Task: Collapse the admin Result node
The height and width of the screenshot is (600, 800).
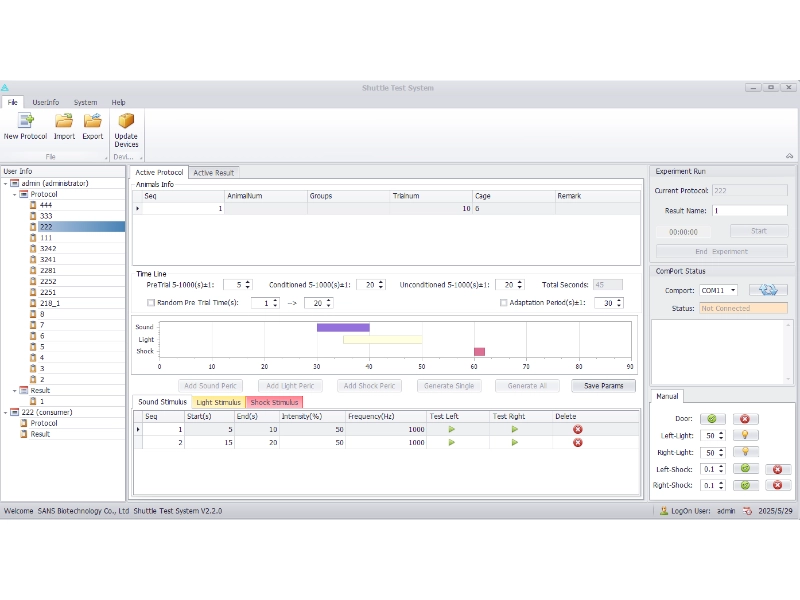Action: (14, 390)
